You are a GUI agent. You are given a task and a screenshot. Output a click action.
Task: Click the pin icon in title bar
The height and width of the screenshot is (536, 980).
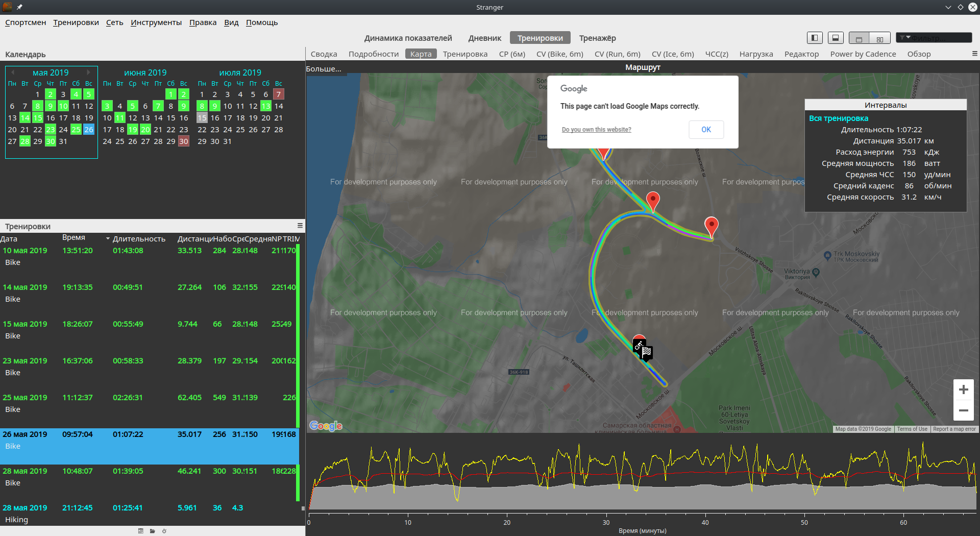[x=19, y=7]
